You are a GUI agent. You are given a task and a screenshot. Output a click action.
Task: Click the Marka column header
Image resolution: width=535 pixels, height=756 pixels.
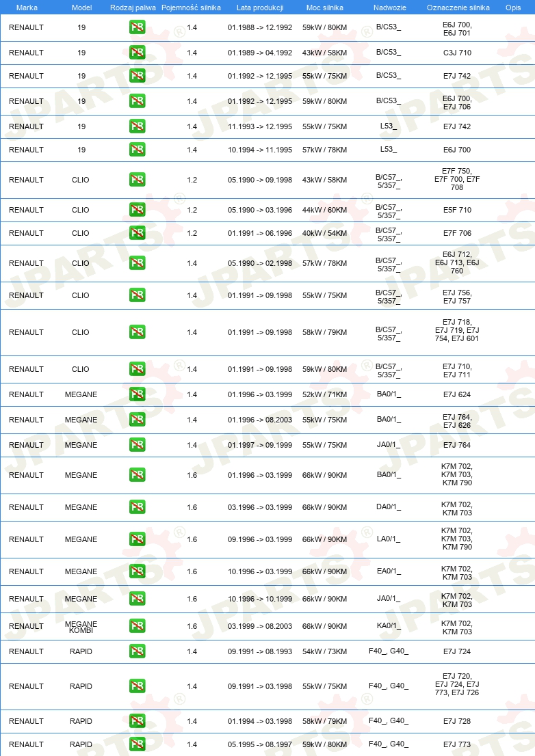27,8
